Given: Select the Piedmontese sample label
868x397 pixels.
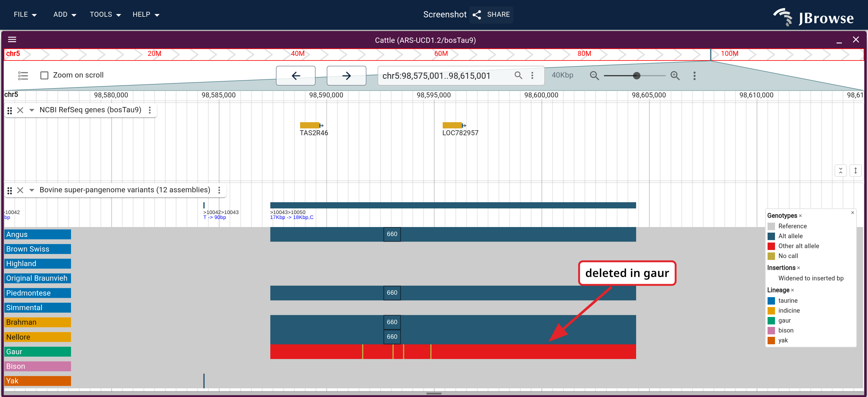Looking at the screenshot, I should [x=38, y=293].
